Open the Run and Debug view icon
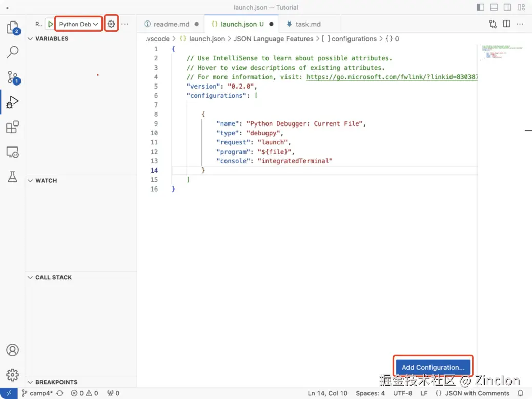Viewport: 532px width, 399px height. tap(13, 102)
